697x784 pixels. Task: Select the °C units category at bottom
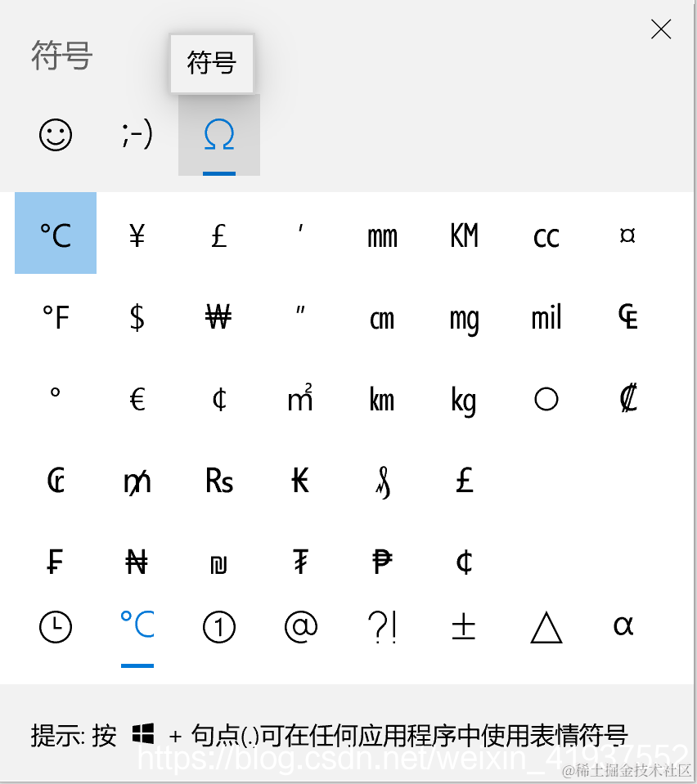[137, 626]
